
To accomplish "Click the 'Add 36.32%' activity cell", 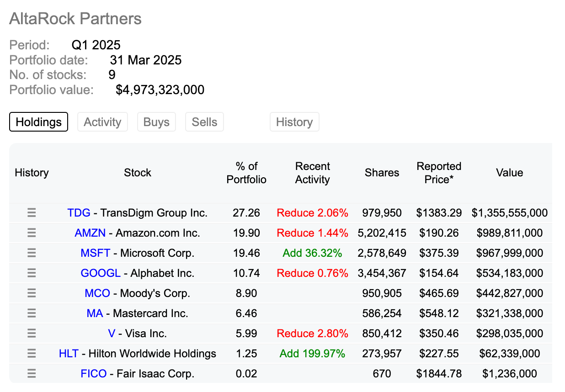I will click(313, 253).
